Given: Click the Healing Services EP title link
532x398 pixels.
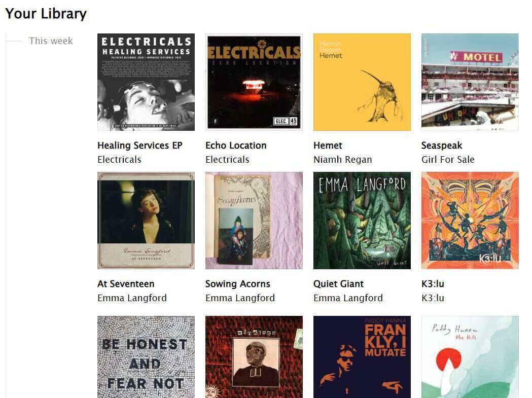Looking at the screenshot, I should point(140,145).
